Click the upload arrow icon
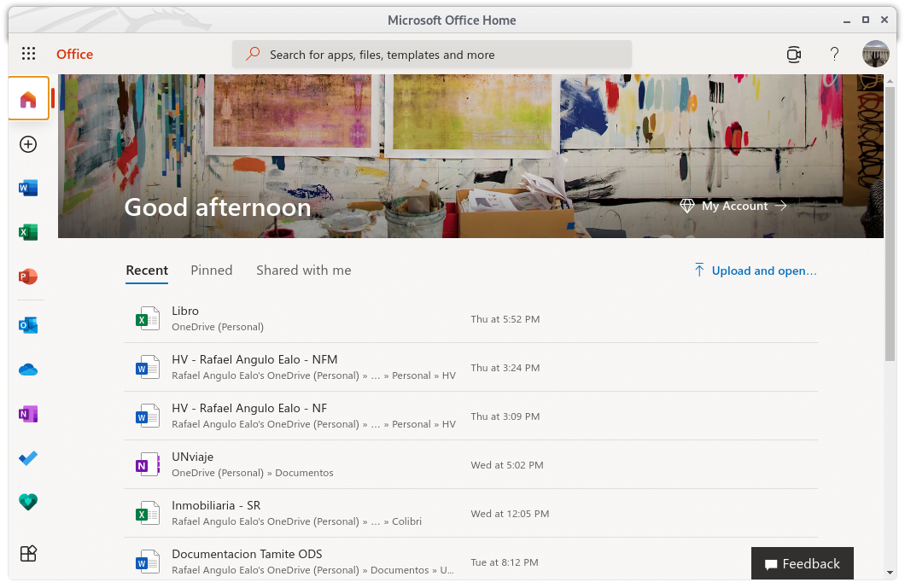 point(699,270)
